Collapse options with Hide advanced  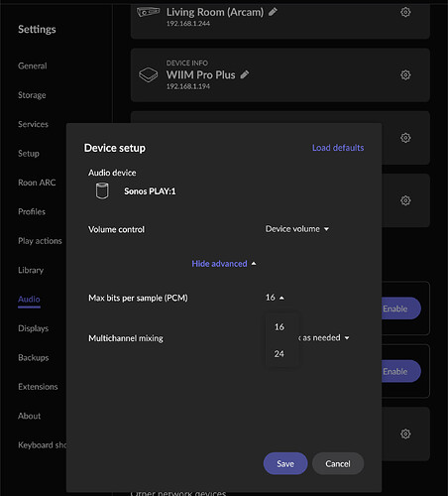(x=224, y=264)
